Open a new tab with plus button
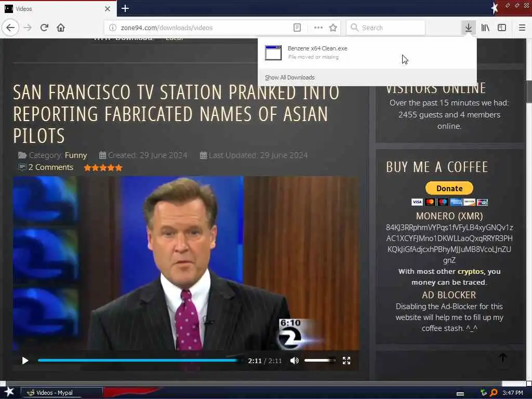The width and height of the screenshot is (532, 399). 125,8
